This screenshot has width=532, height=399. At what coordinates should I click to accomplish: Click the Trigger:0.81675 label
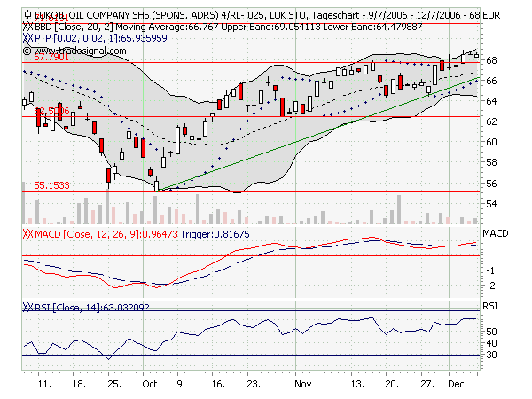215,234
